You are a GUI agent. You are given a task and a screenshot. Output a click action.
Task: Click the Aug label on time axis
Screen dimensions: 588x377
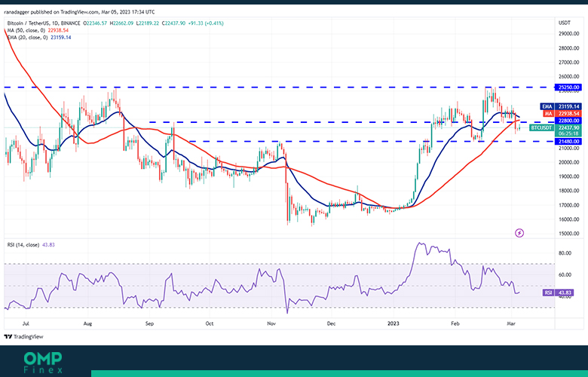click(x=87, y=323)
